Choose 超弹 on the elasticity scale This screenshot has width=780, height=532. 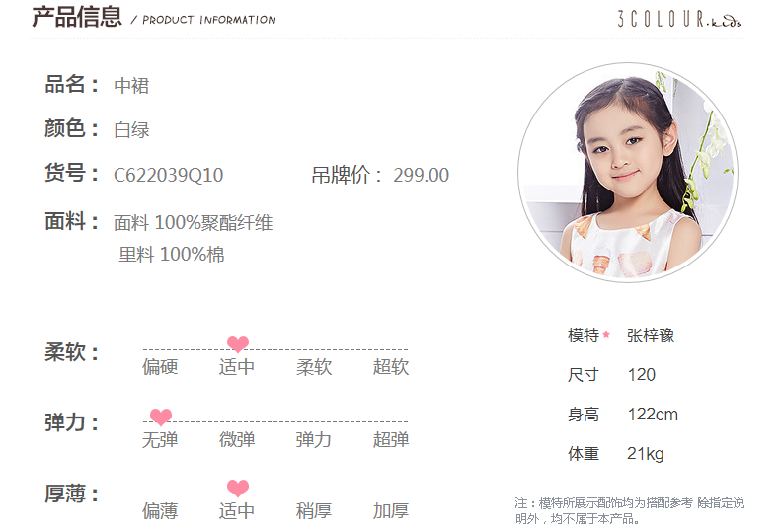pyautogui.click(x=391, y=439)
